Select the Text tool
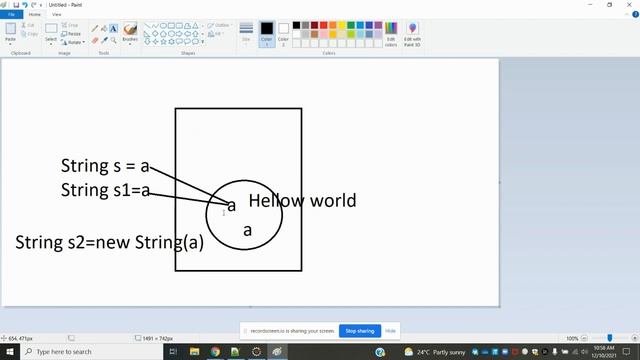The width and height of the screenshot is (640, 360). pyautogui.click(x=113, y=29)
